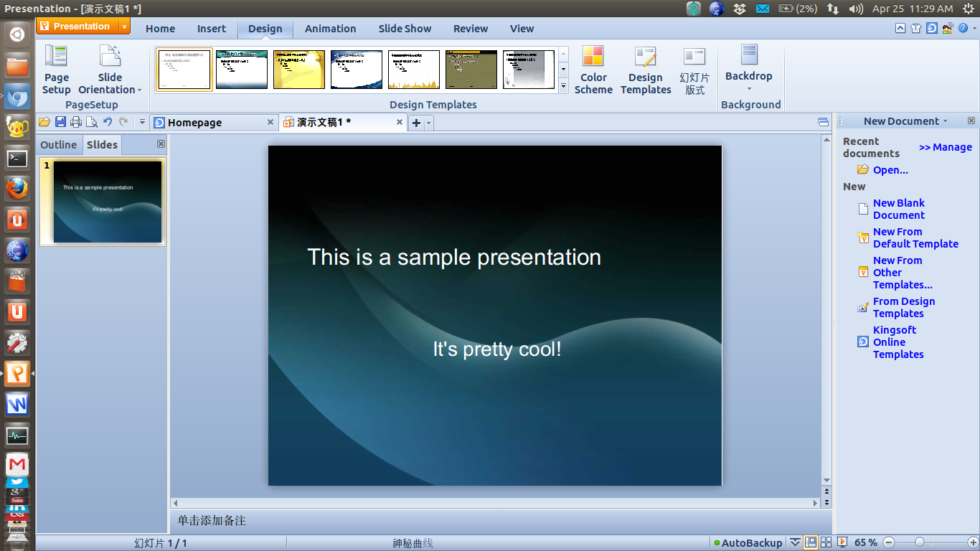
Task: Open the WPS Presentation launcher icon in the dock
Action: tap(17, 374)
